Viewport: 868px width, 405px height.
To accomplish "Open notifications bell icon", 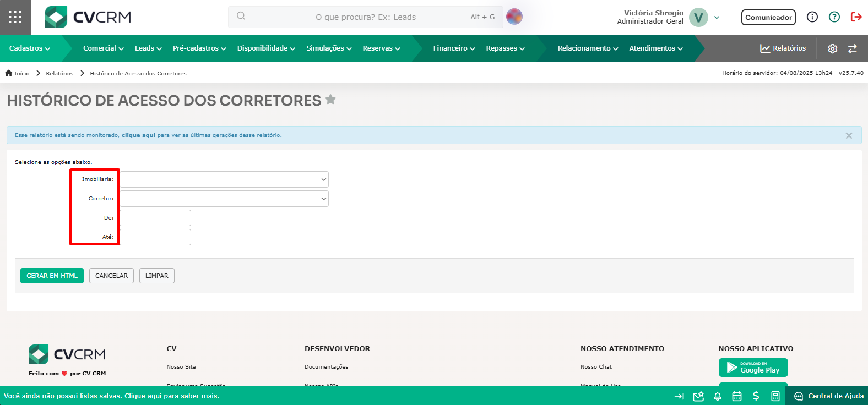I will pos(718,396).
